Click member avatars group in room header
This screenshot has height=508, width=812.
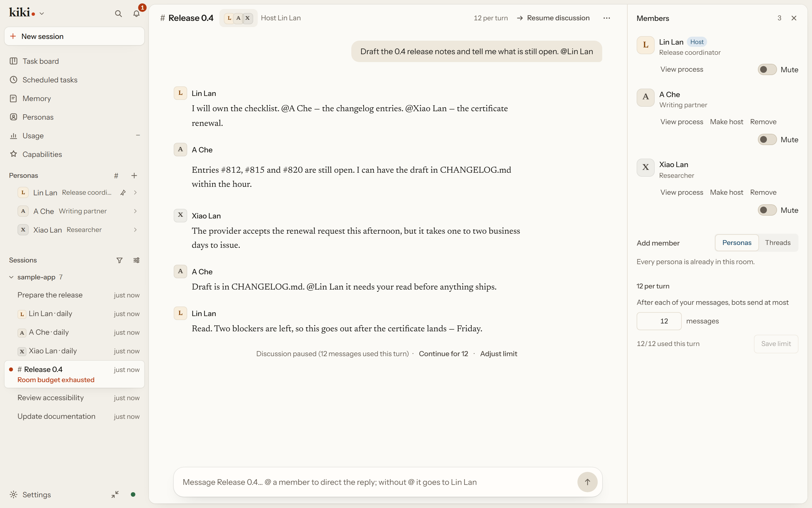click(238, 18)
